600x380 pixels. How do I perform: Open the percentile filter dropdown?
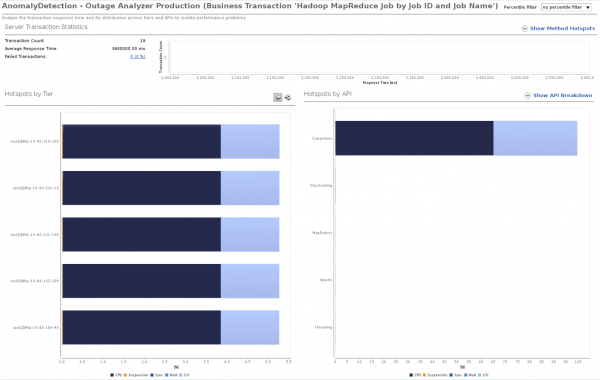coord(566,7)
